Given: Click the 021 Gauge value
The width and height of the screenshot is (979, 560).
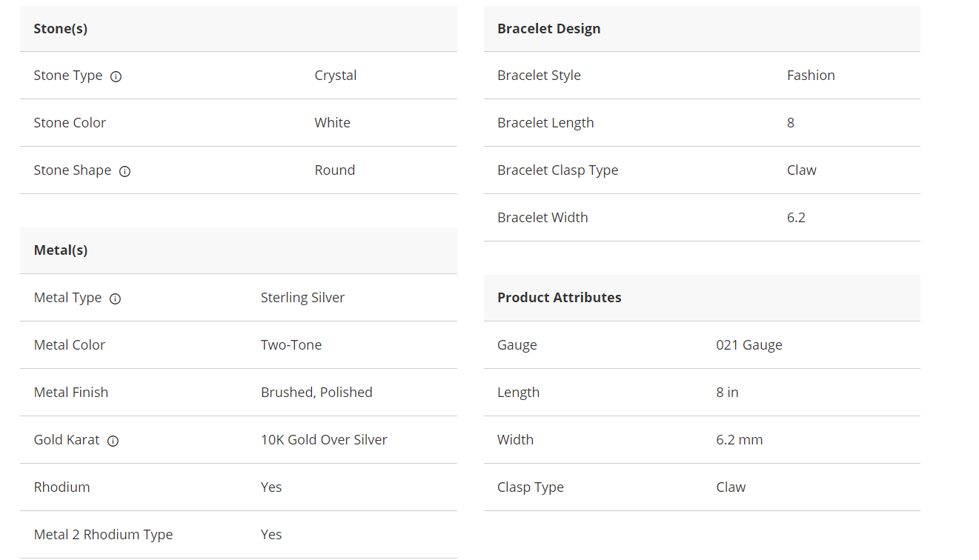Looking at the screenshot, I should [x=749, y=345].
